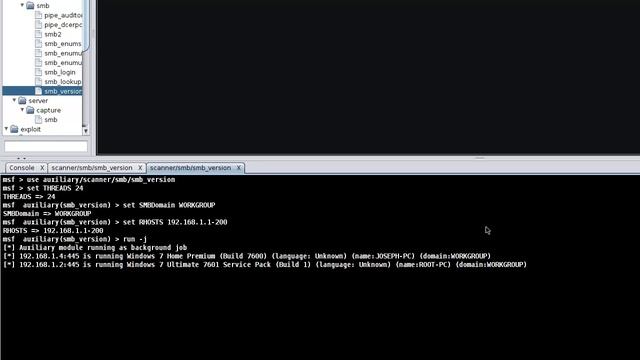The width and height of the screenshot is (640, 360).
Task: Click the smb_lookupsid module file icon
Action: point(38,82)
